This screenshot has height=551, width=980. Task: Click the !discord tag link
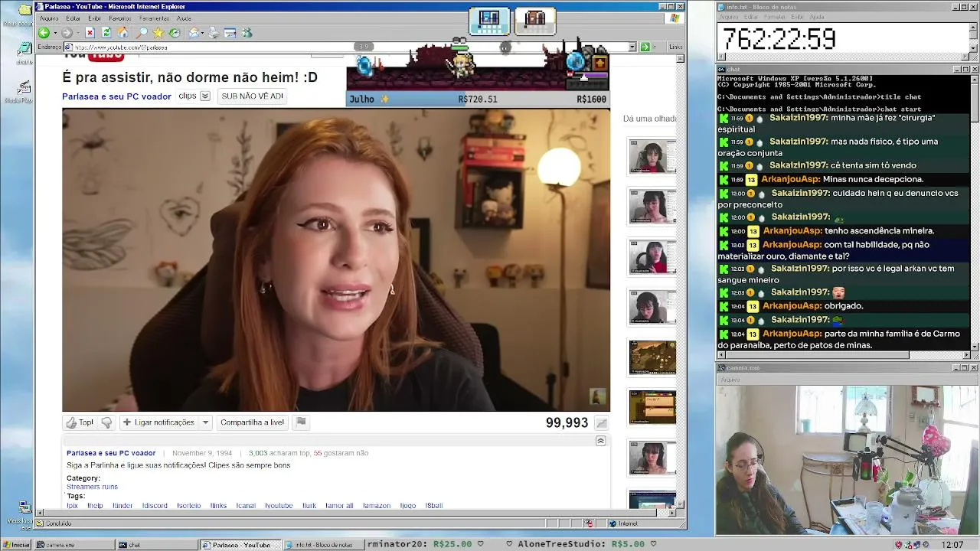point(155,506)
